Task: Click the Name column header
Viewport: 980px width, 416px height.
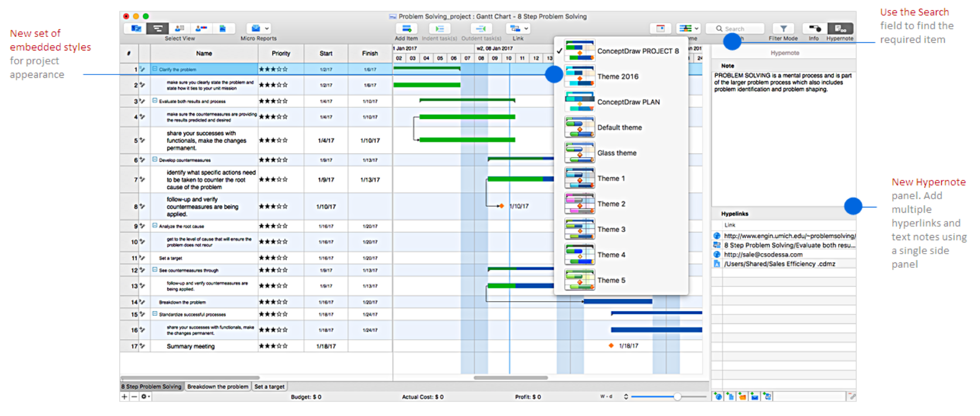Action: pyautogui.click(x=204, y=53)
